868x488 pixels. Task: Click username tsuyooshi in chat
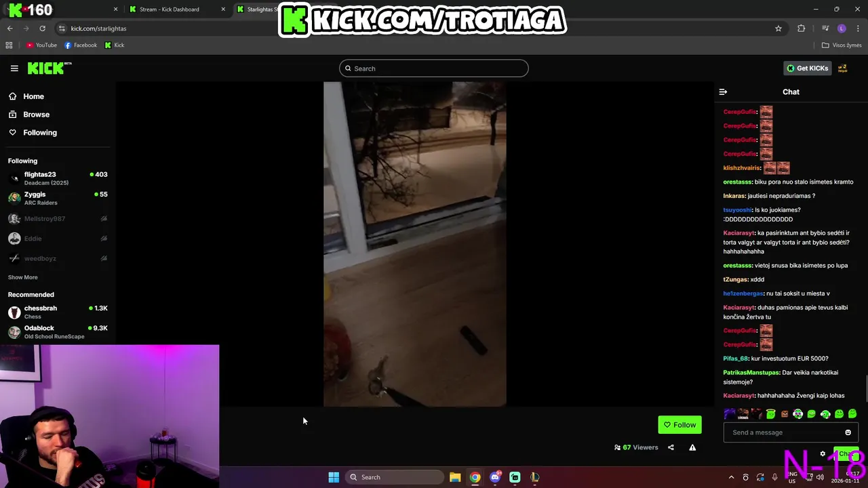tap(737, 210)
